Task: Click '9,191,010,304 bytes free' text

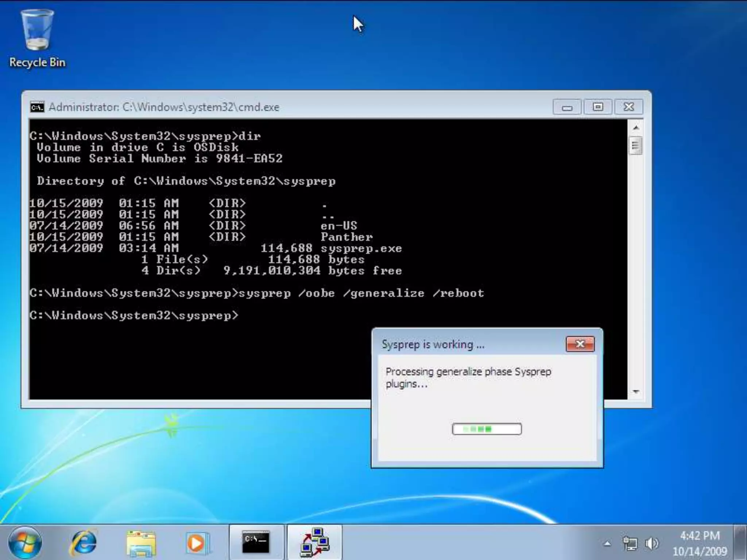Action: point(313,271)
